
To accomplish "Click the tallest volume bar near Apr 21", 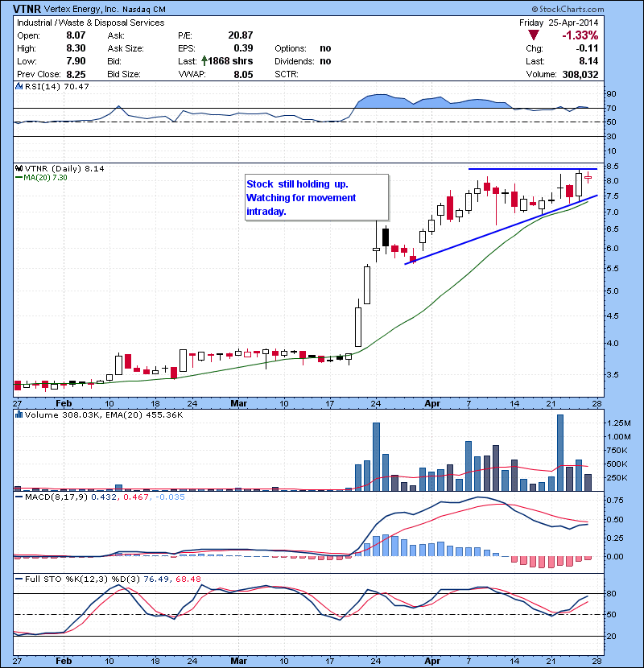I will point(560,452).
